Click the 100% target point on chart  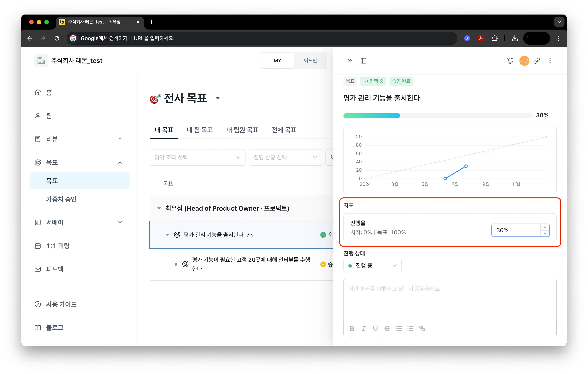click(x=546, y=137)
